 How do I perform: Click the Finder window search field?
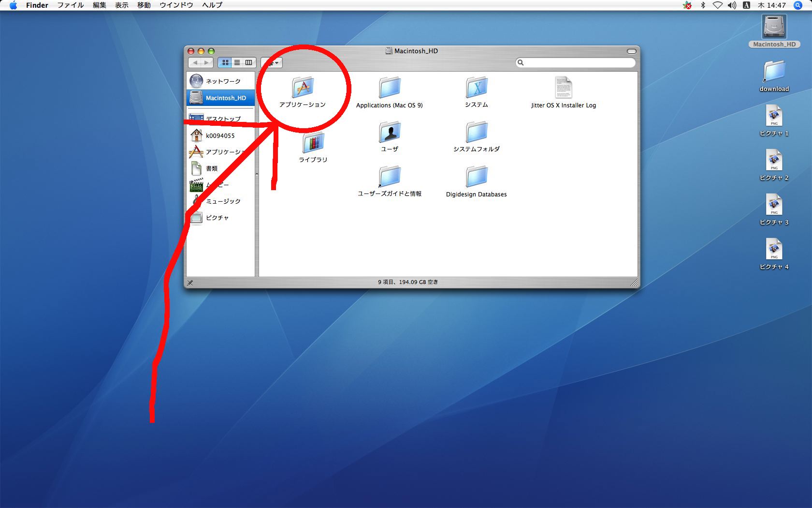coord(576,62)
